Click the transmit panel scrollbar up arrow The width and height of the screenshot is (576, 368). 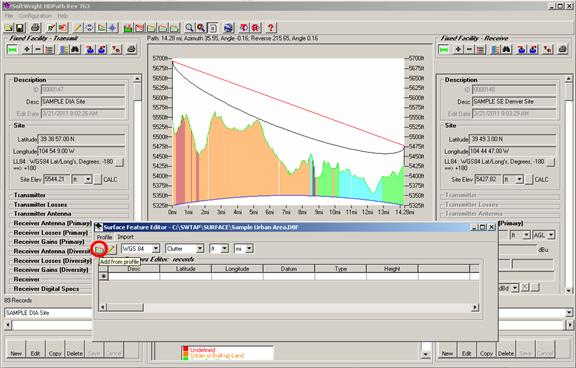point(137,79)
